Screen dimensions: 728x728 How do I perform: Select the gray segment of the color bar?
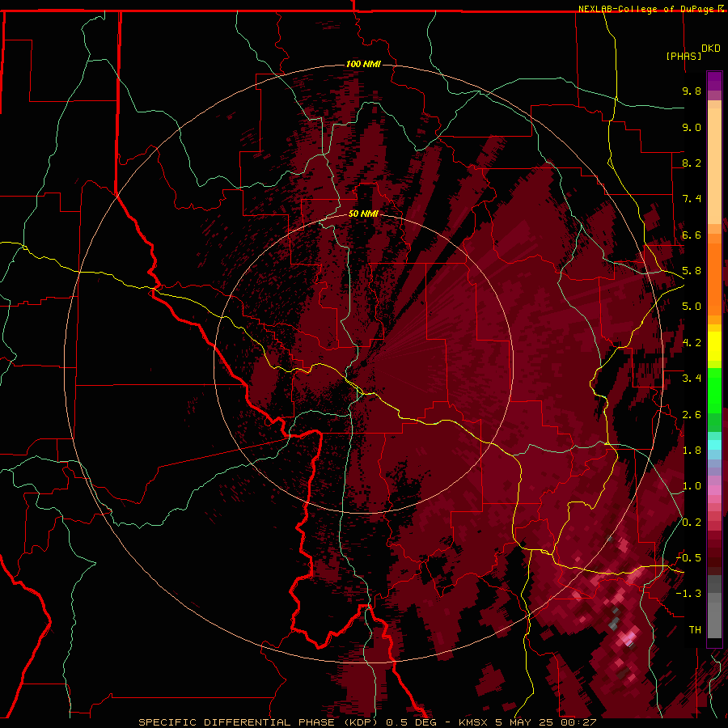(714, 606)
